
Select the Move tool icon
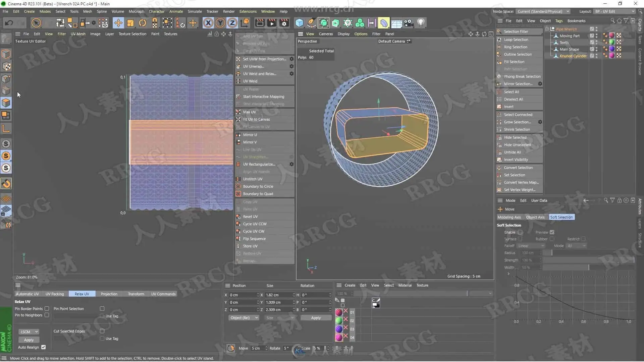pos(118,23)
